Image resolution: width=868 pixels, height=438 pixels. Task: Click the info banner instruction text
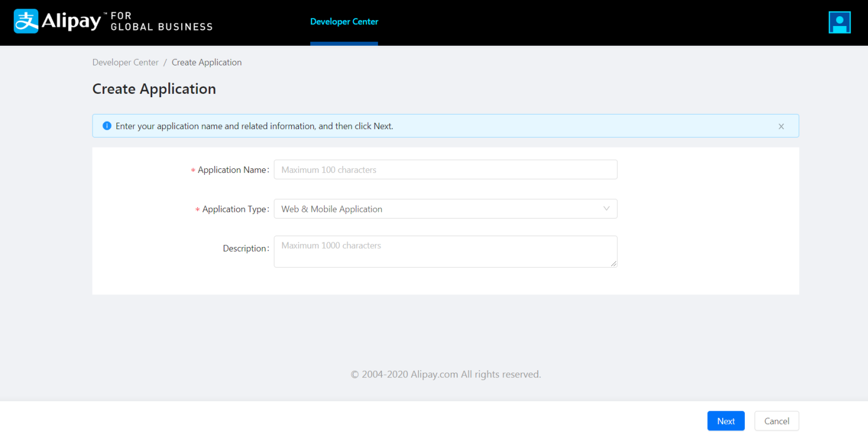(254, 126)
